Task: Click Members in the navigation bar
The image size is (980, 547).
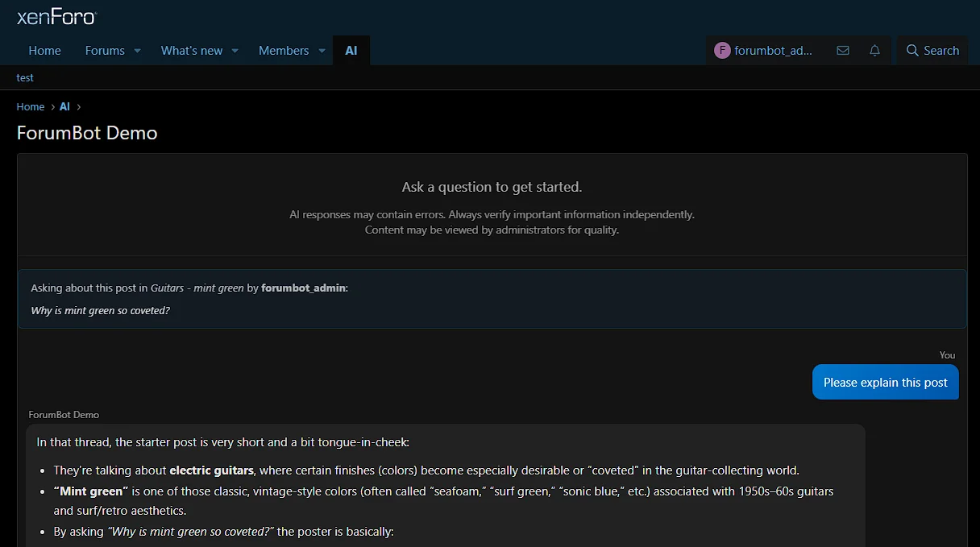Action: [284, 50]
